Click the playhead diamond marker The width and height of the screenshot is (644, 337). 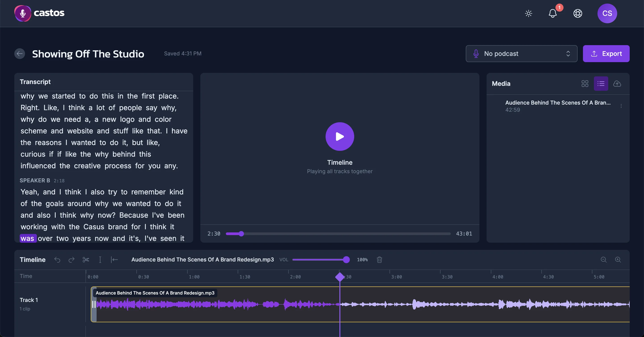pos(340,277)
